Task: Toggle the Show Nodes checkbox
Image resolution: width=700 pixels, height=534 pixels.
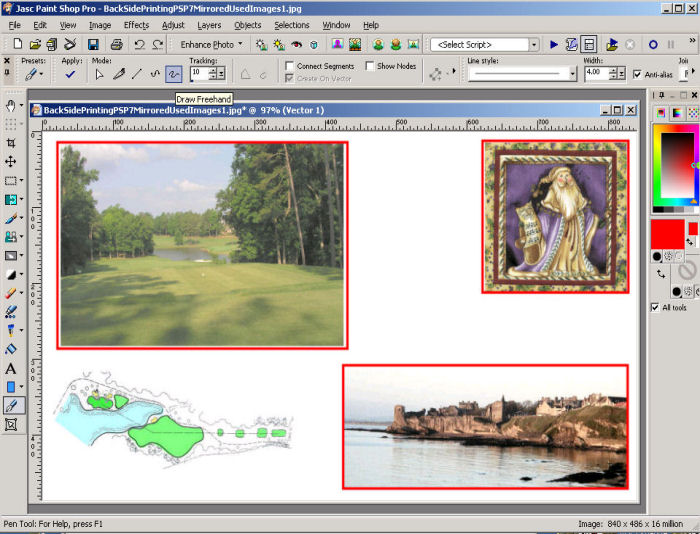Action: (x=370, y=66)
